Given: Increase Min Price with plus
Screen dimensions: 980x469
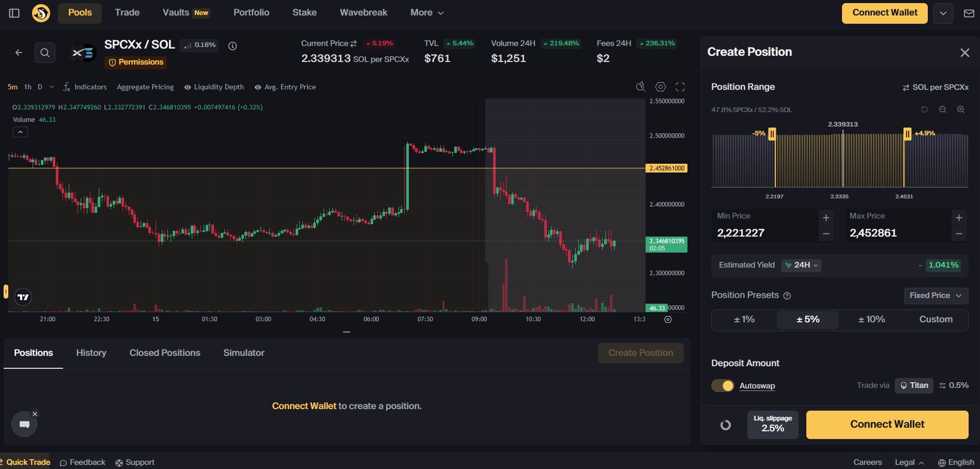Looking at the screenshot, I should click(x=826, y=217).
